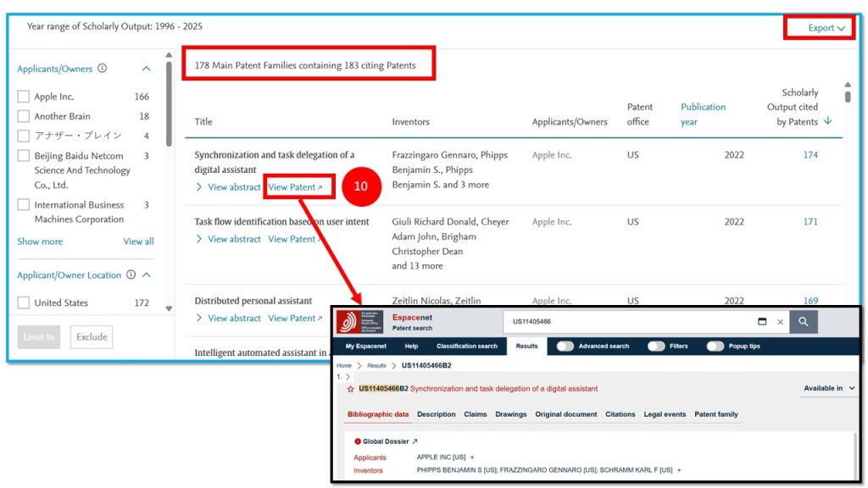This screenshot has width=868, height=488.
Task: Toggle Advanced search switch
Action: pyautogui.click(x=565, y=347)
